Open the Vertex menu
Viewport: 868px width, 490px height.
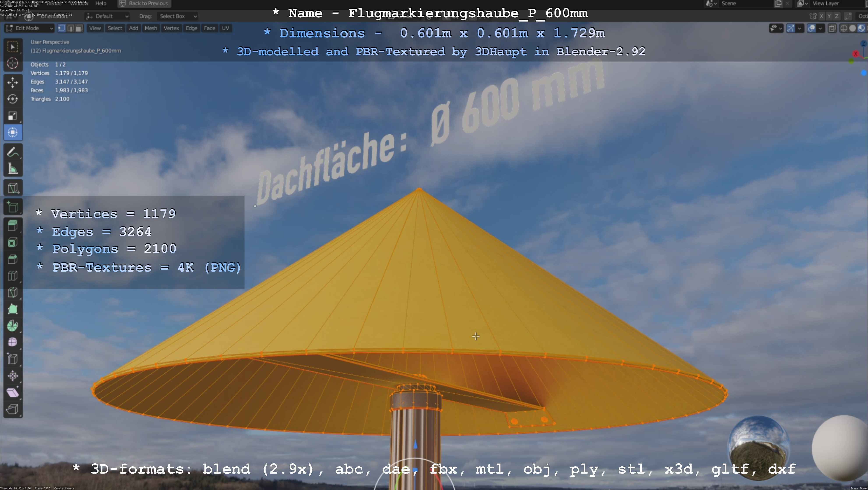tap(171, 28)
